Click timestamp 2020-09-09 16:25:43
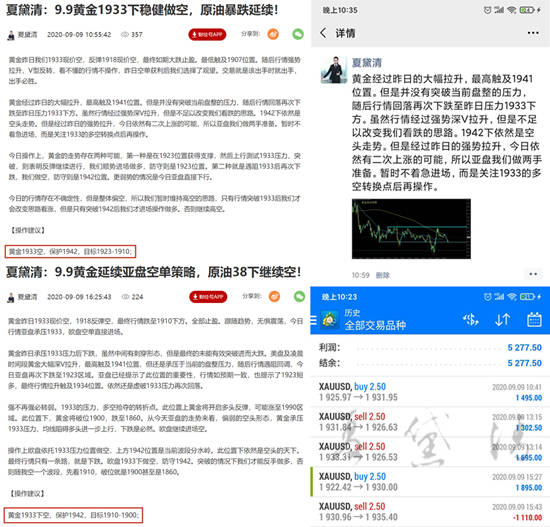The width and height of the screenshot is (550, 527). tap(79, 297)
